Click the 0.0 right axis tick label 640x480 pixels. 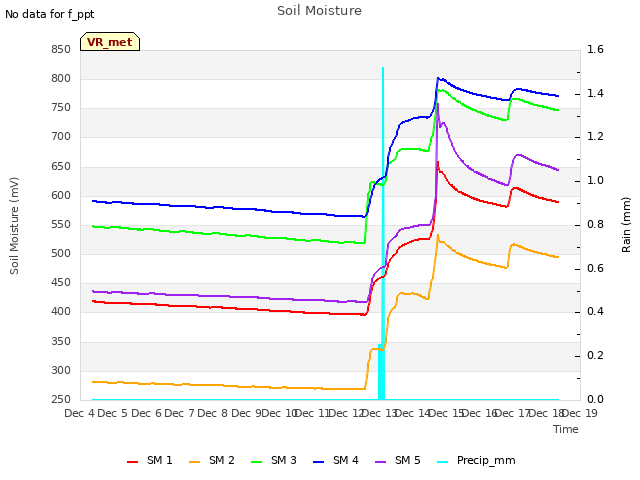point(595,399)
